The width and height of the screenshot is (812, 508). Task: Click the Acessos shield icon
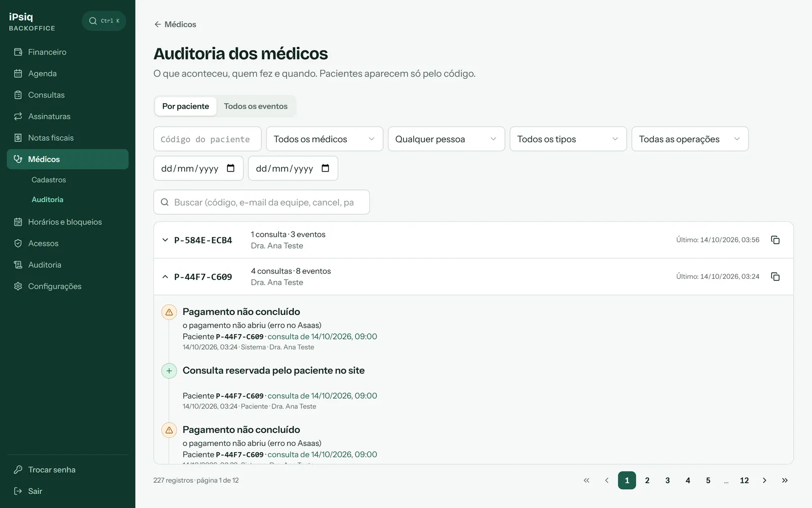[x=18, y=243]
